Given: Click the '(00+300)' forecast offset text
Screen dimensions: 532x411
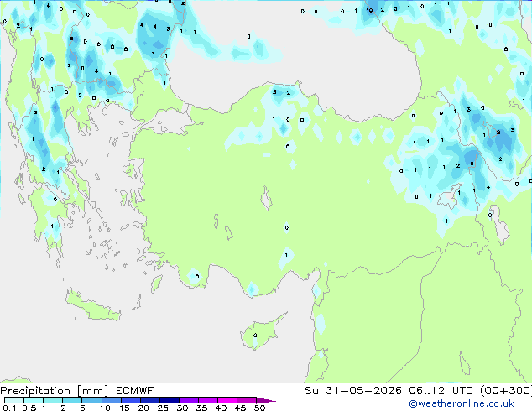Looking at the screenshot, I should tap(506, 391).
